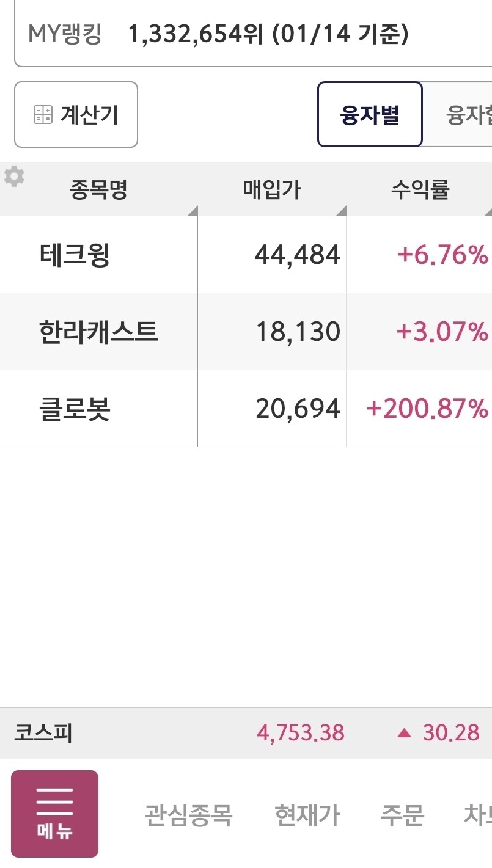This screenshot has height=868, width=492.
Task: Open 관심종목 in bottom navigation
Action: tap(188, 815)
